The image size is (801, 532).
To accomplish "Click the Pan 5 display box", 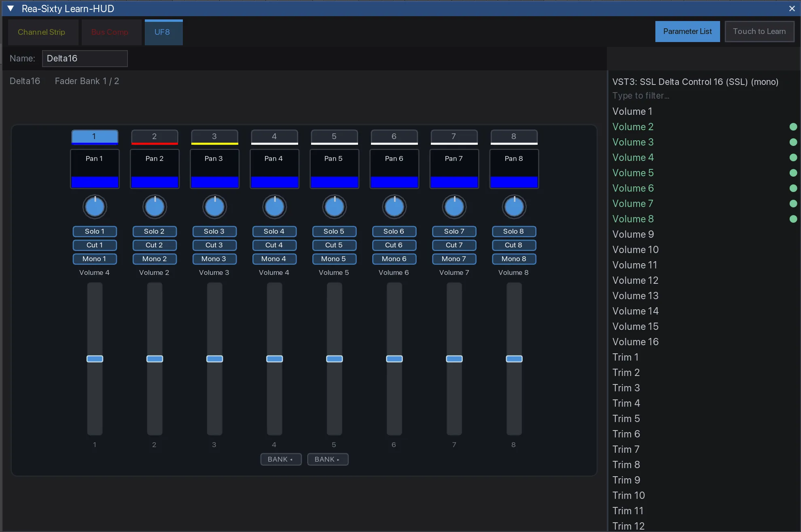I will point(334,169).
